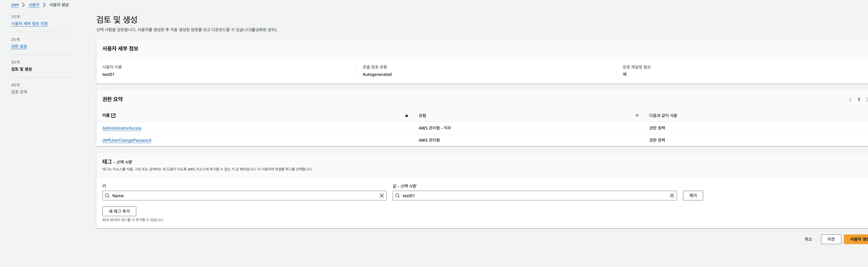Remove the tag with 제거 button
The height and width of the screenshot is (267, 868).
pyautogui.click(x=693, y=196)
